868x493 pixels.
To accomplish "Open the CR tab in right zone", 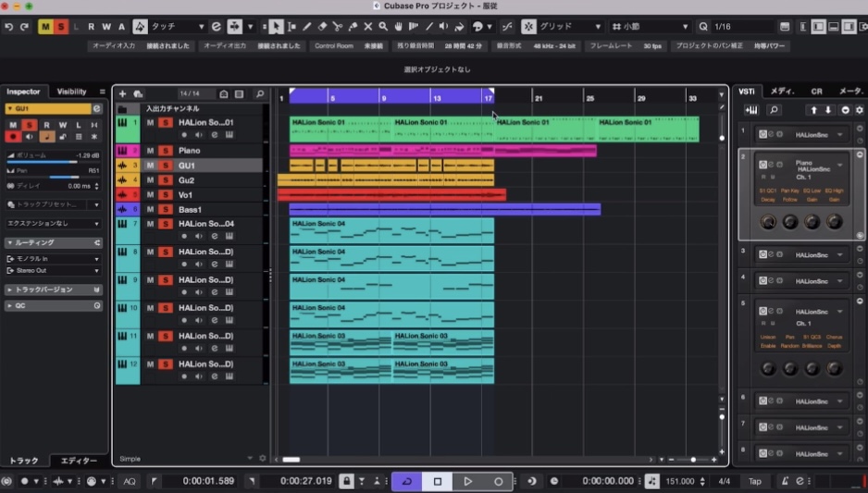I will 816,92.
